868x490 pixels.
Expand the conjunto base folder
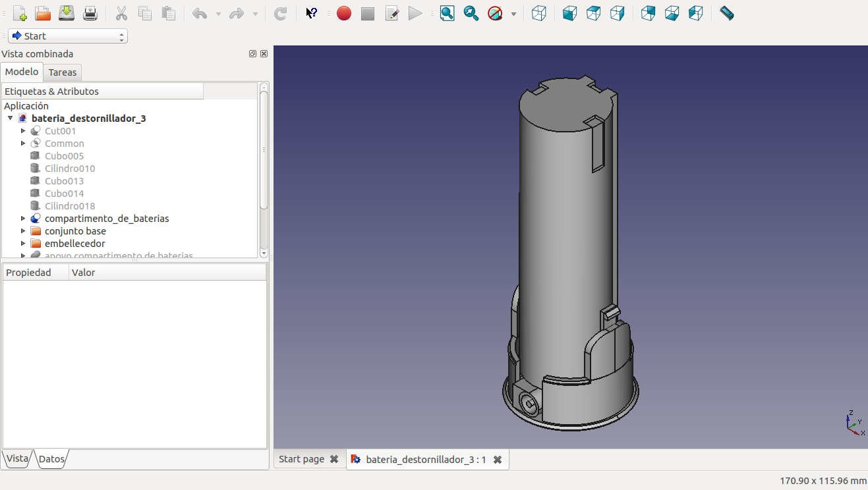click(23, 231)
